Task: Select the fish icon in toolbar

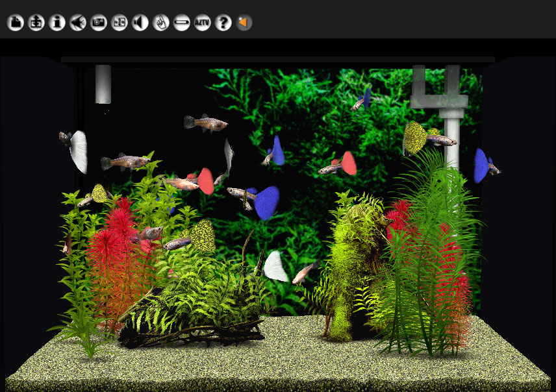Action: pyautogui.click(x=78, y=23)
